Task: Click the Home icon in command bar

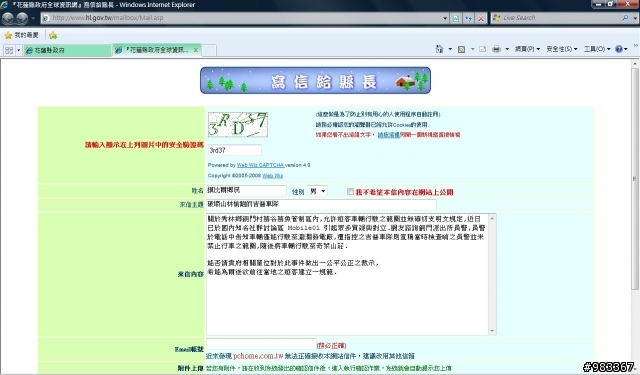Action: 439,49
